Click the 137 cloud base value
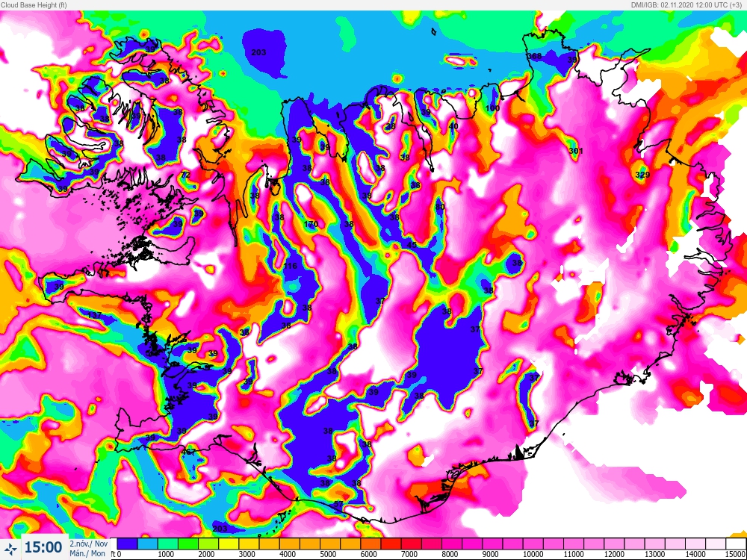 click(95, 315)
